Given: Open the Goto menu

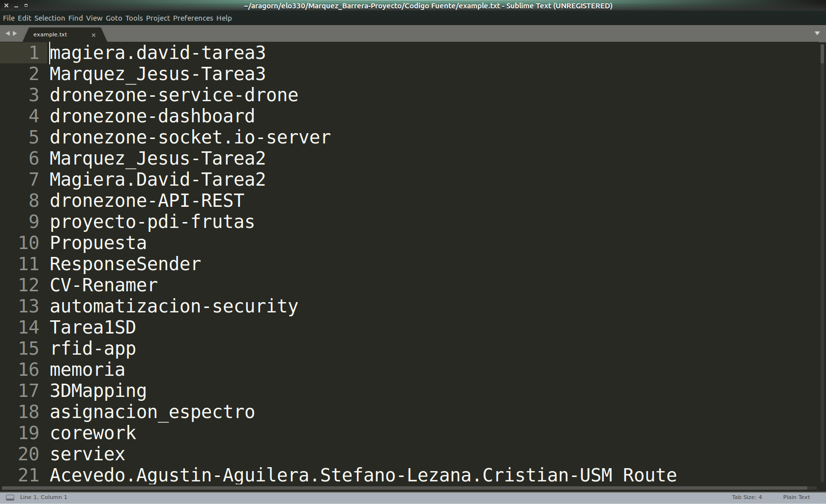Looking at the screenshot, I should (x=114, y=18).
